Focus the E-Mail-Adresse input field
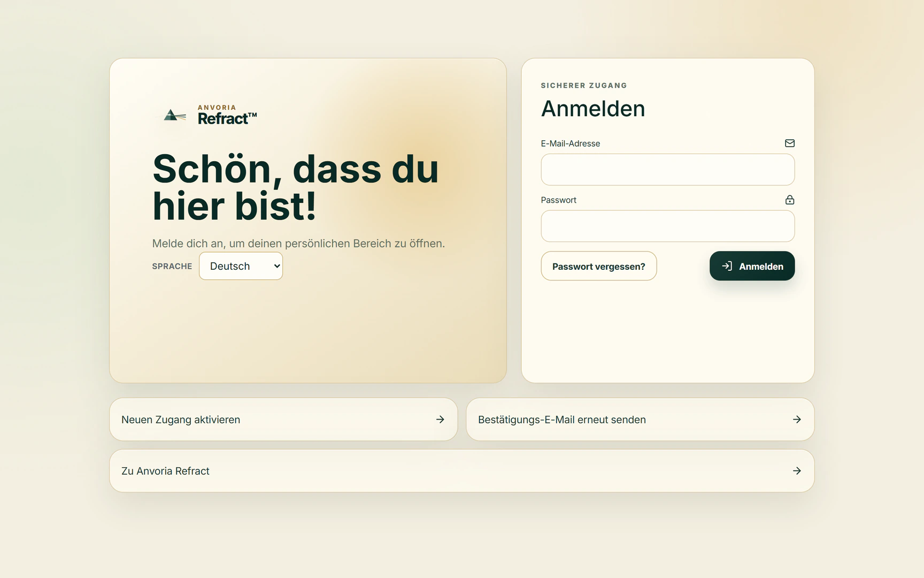This screenshot has height=578, width=924. (667, 170)
